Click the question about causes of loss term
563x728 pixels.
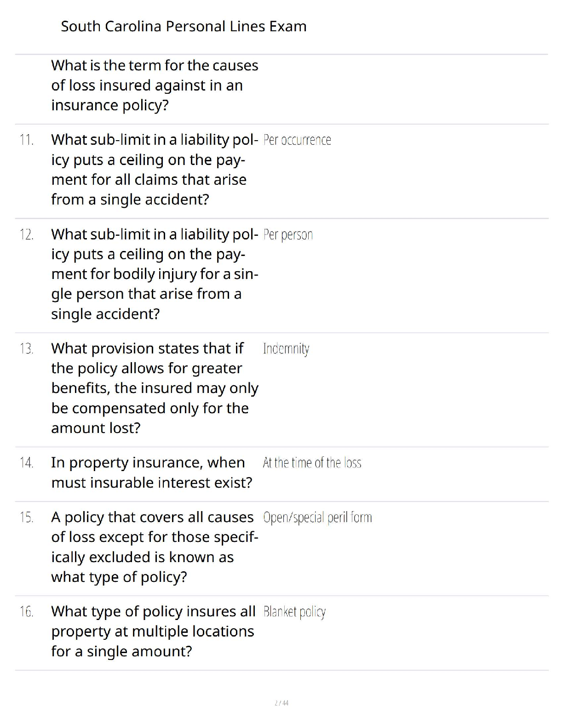coord(155,85)
